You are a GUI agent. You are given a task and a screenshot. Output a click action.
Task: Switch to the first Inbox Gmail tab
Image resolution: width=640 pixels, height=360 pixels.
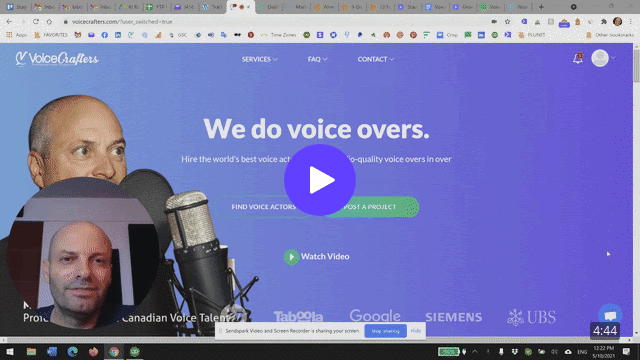click(x=44, y=7)
